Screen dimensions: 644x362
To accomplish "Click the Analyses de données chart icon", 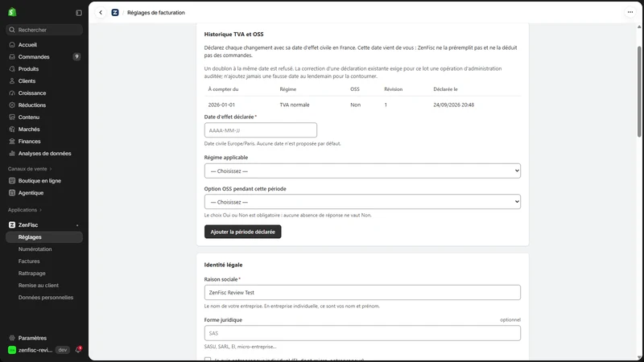I will 12,153.
